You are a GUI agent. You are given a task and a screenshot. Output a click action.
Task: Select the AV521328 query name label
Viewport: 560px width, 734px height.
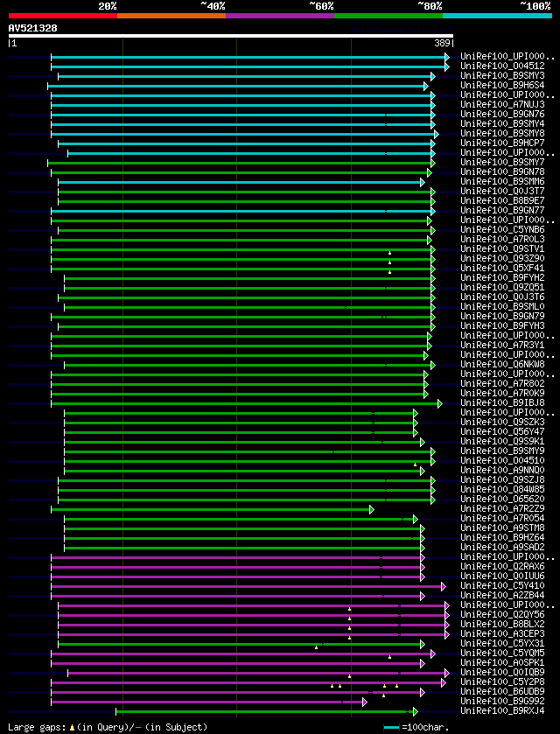[x=32, y=28]
